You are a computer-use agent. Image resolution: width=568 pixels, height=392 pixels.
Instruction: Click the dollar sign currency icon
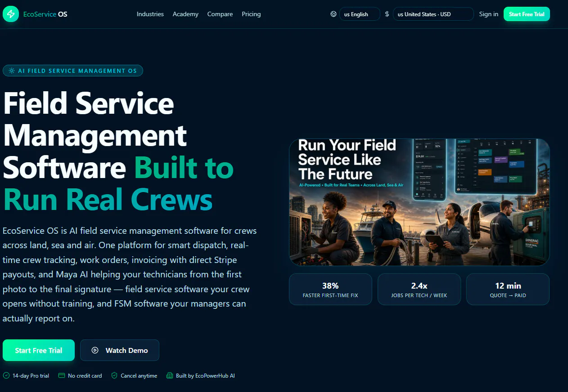click(x=387, y=14)
